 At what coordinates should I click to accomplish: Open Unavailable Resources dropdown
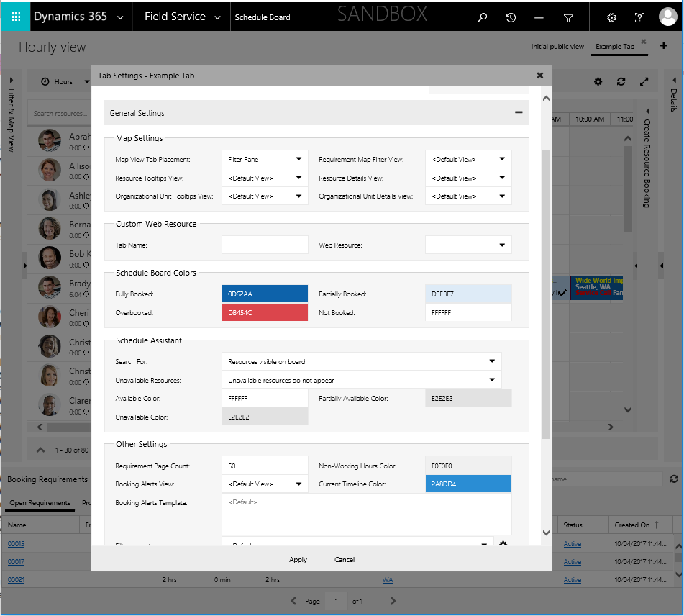pos(362,379)
